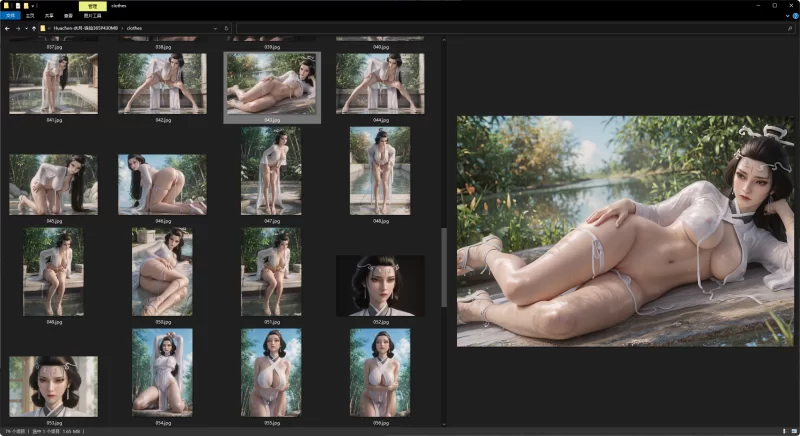Click the file name 056.jpg

click(x=381, y=423)
